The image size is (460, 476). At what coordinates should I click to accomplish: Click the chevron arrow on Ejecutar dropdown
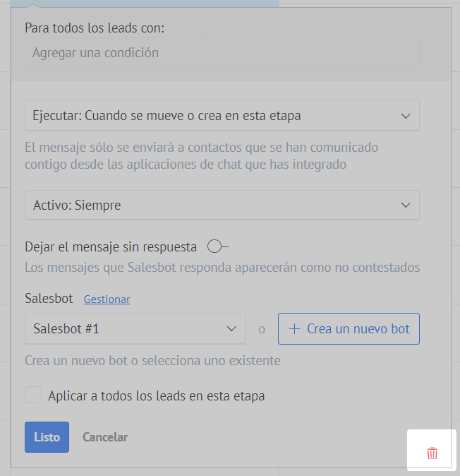(406, 116)
